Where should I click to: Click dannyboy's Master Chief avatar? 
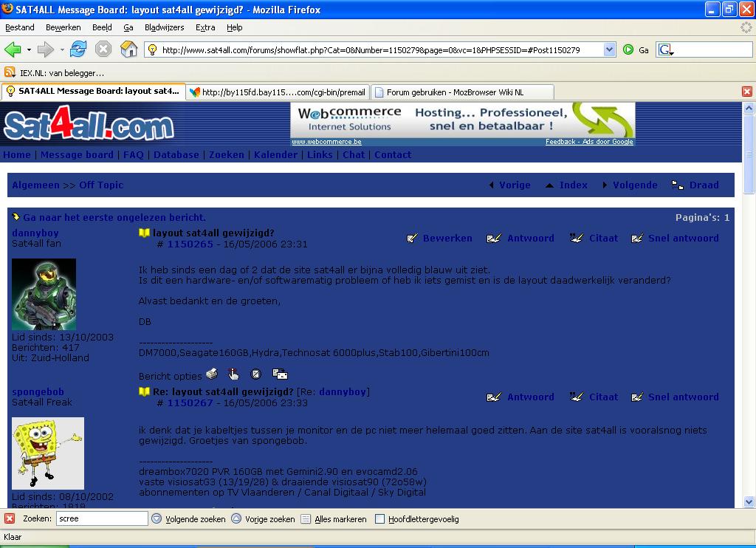[44, 294]
